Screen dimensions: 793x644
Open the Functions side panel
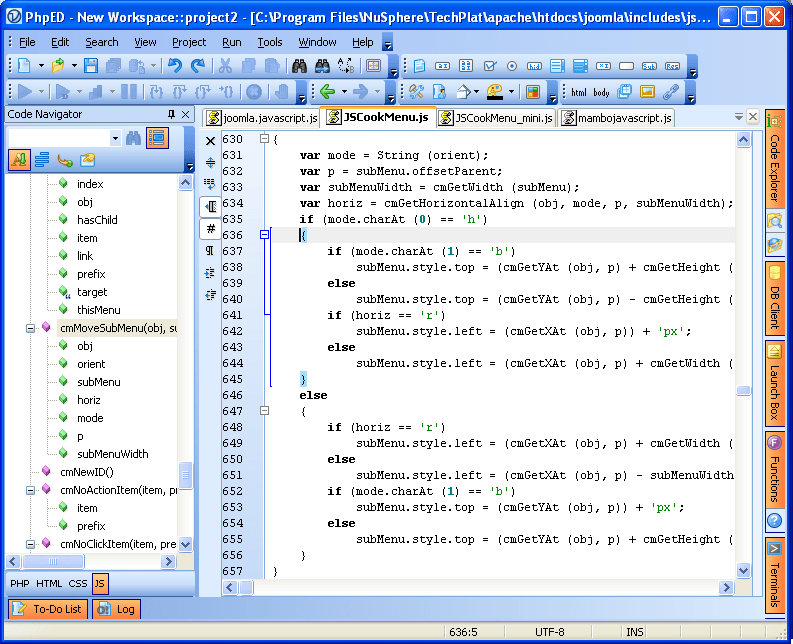(x=774, y=469)
